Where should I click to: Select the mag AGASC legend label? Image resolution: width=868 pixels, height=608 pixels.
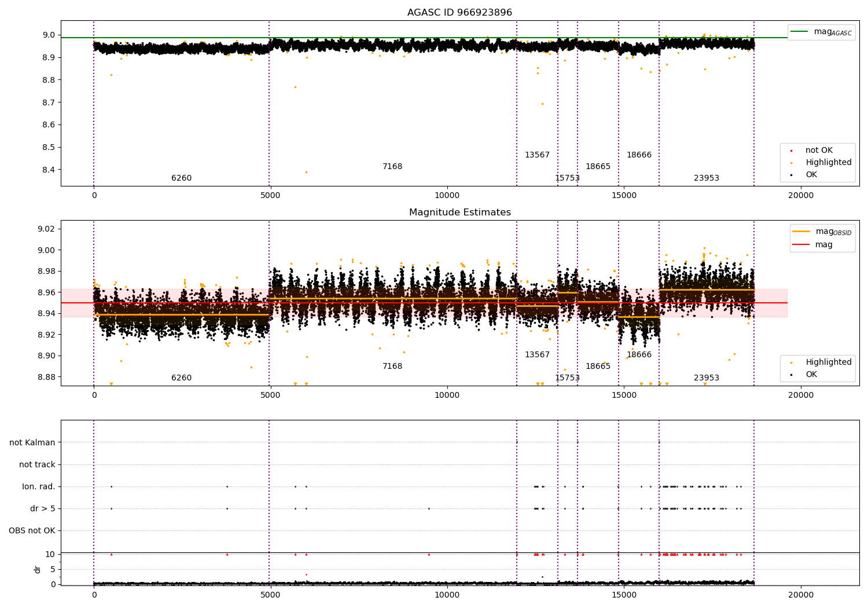pyautogui.click(x=833, y=32)
